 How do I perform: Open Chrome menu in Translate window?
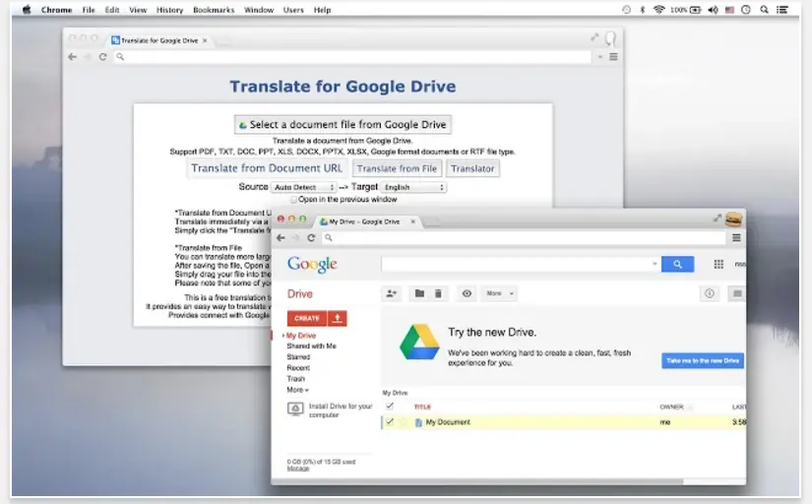pos(613,57)
